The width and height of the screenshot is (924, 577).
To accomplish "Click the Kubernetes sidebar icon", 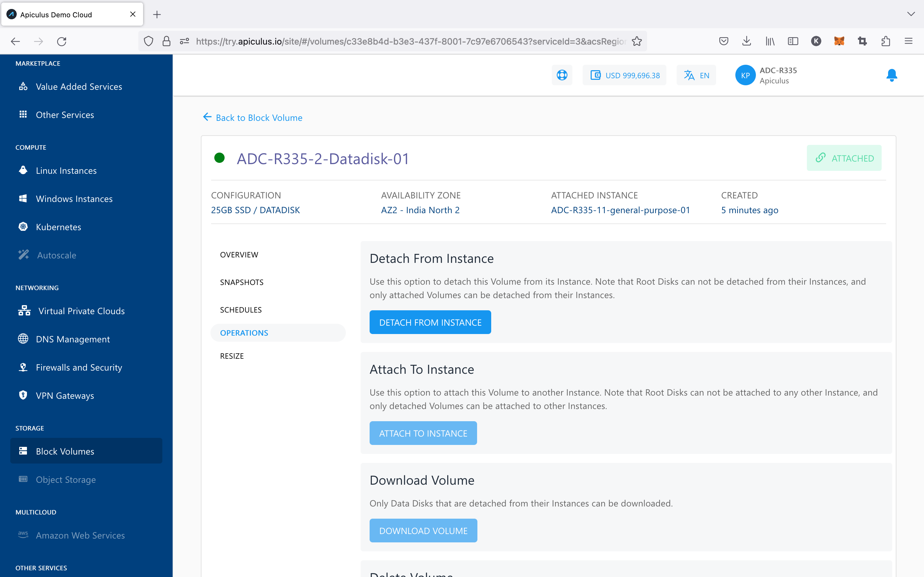I will 23,226.
